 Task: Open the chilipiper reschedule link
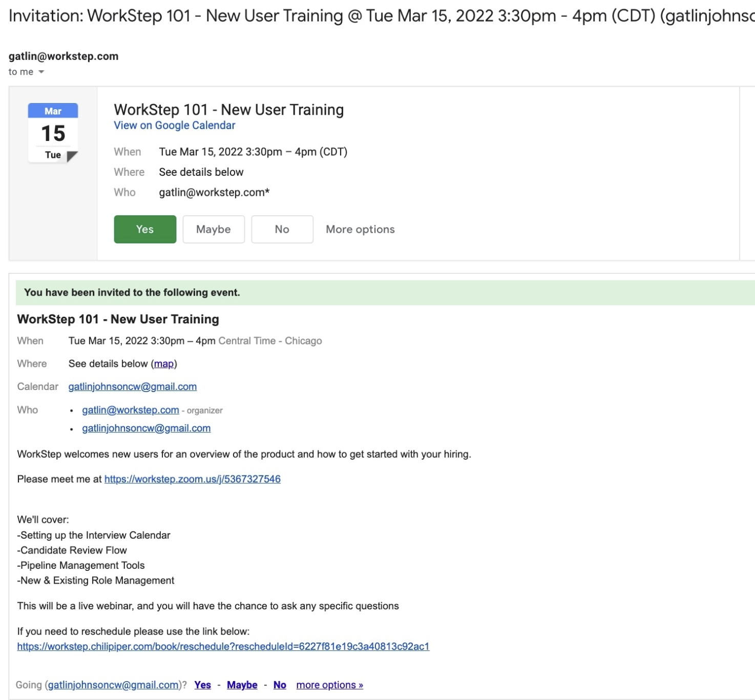point(223,647)
